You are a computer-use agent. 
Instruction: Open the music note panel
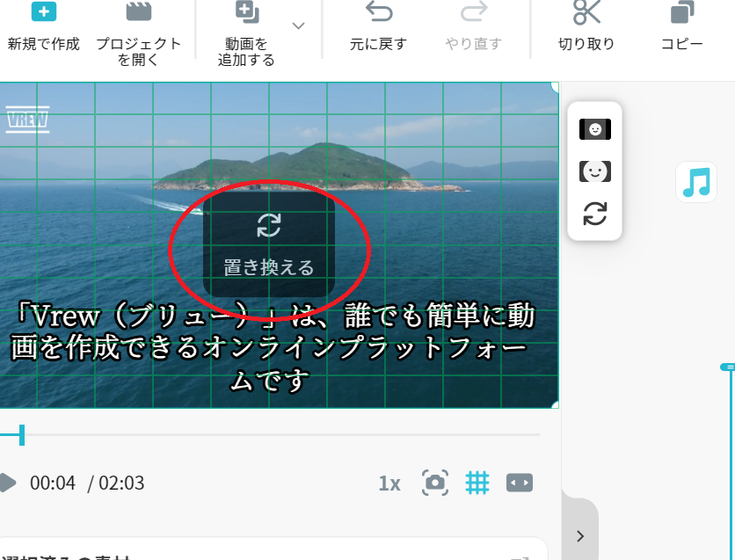(x=696, y=182)
